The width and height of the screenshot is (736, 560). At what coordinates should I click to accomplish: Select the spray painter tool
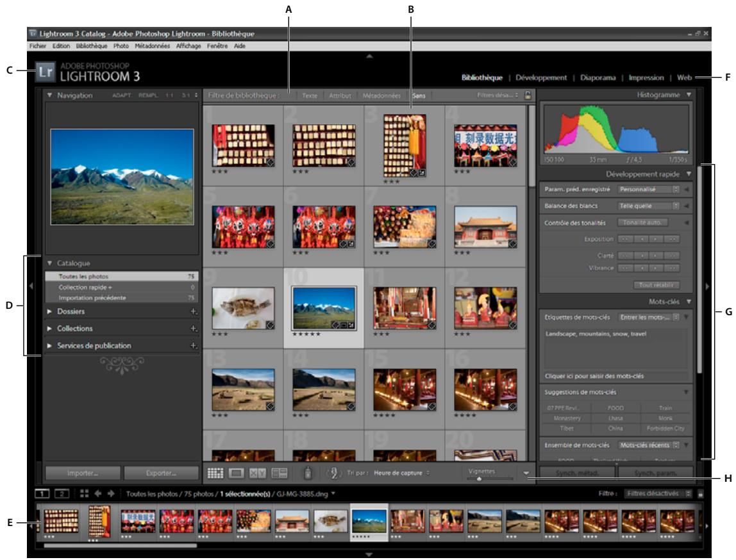[x=308, y=474]
